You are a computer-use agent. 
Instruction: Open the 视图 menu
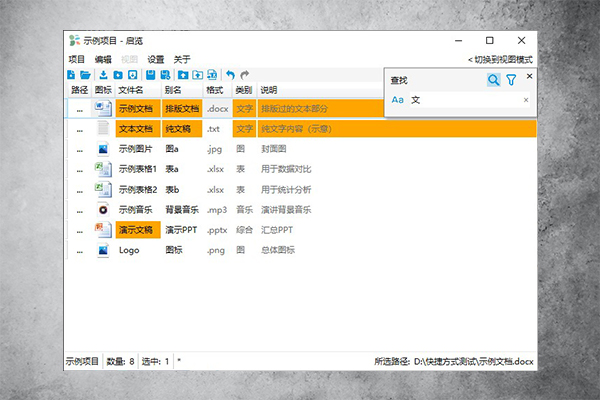(x=129, y=59)
